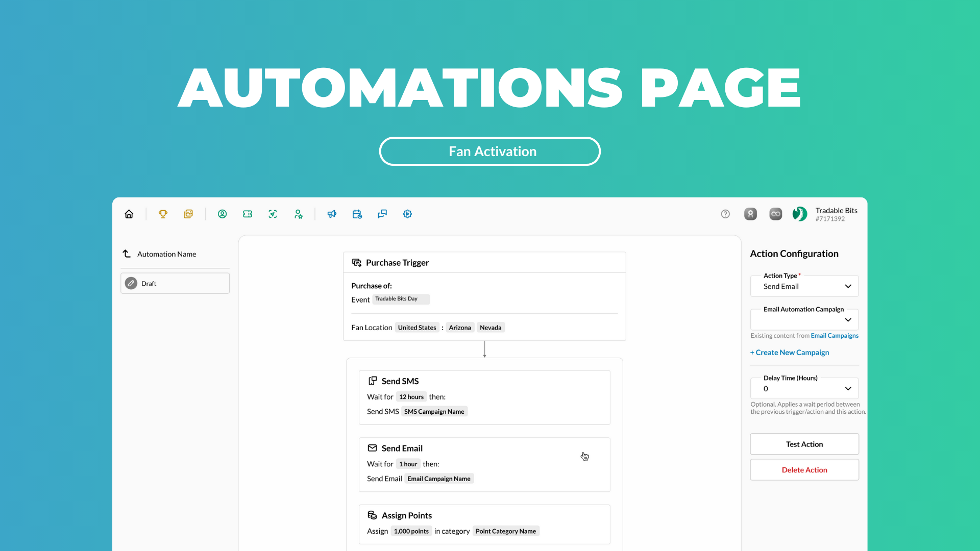This screenshot has width=980, height=551.
Task: Open the megaphone broadcasts icon
Action: 332,214
